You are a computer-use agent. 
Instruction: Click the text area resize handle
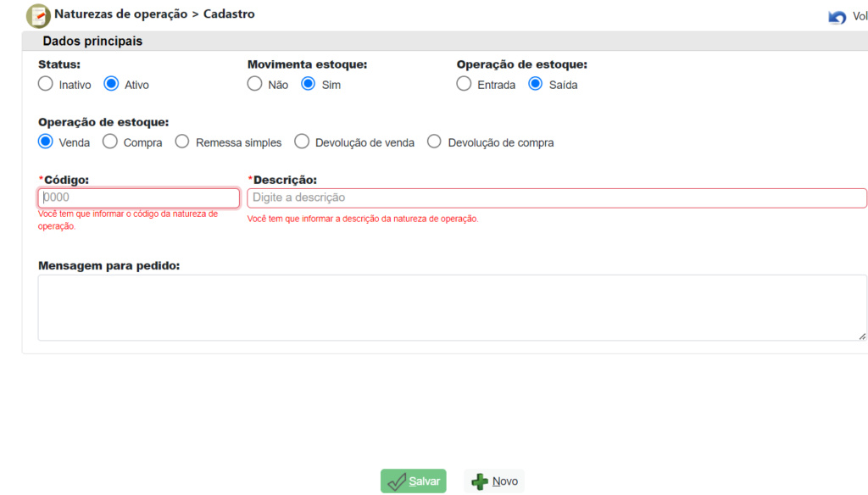click(x=861, y=336)
